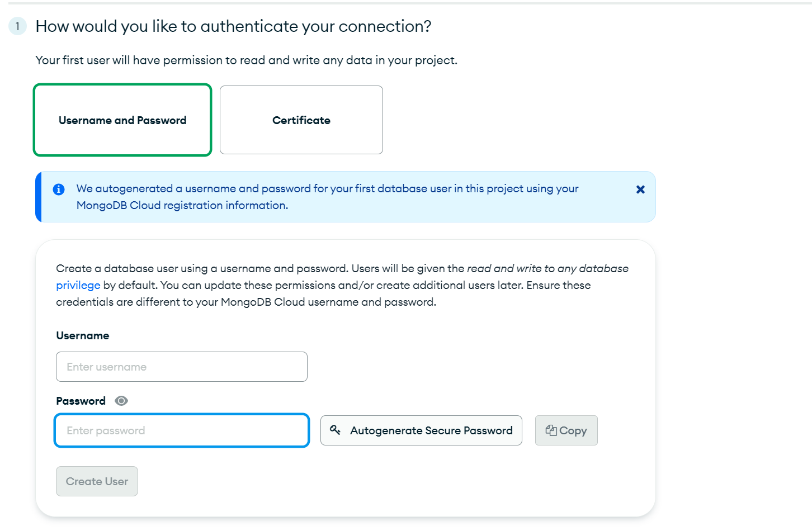
Task: Click the Create User button
Action: coord(97,481)
